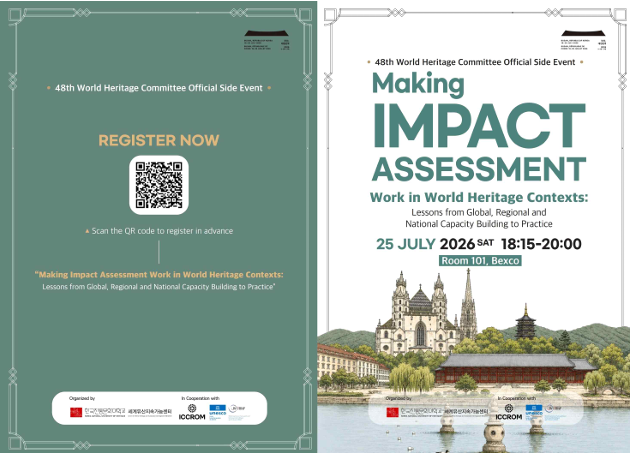Click the red university logo on the green poster
The width and height of the screenshot is (630, 453).
click(76, 412)
